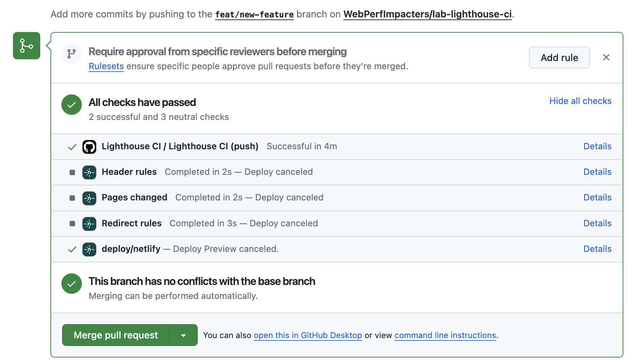The height and width of the screenshot is (364, 637).
Task: Click the Netlify icon next to Header rules
Action: tap(89, 172)
